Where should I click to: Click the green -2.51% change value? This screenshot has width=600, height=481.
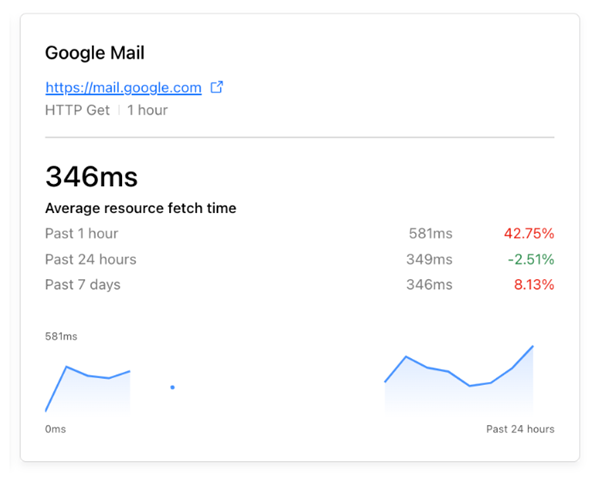coord(530,259)
